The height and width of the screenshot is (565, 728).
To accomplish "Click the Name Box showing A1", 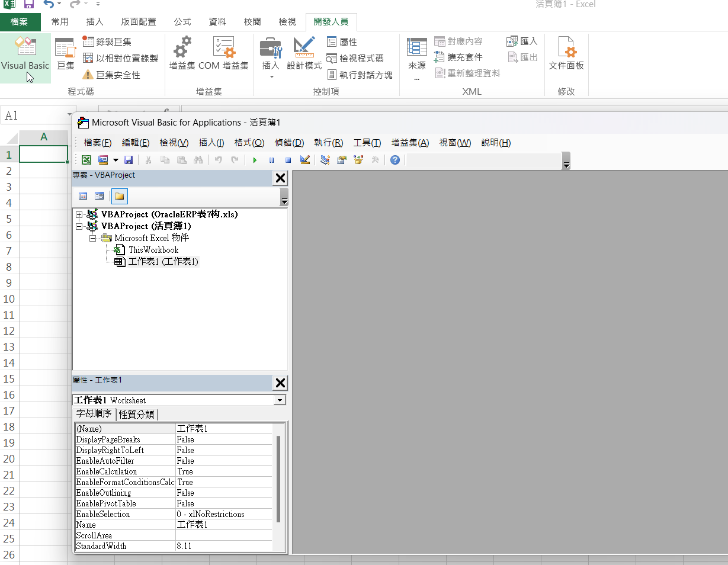I will 34,115.
